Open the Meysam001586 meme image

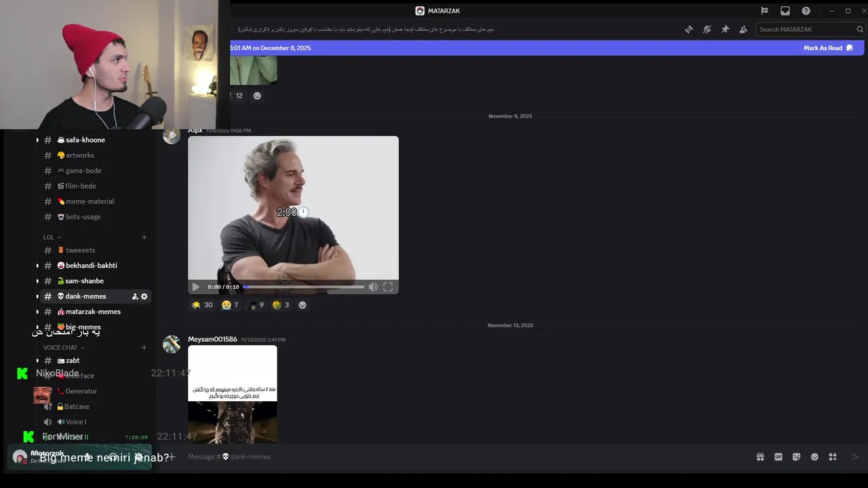233,394
